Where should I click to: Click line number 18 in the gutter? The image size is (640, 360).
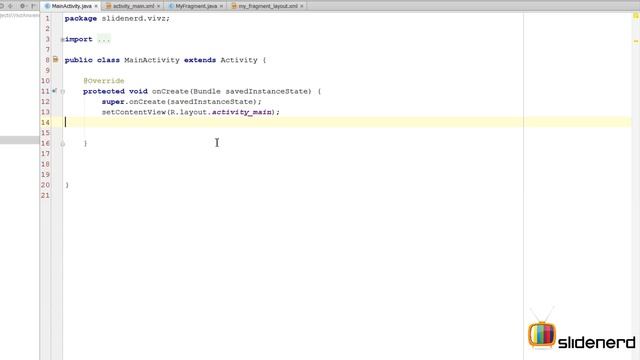[x=45, y=164]
